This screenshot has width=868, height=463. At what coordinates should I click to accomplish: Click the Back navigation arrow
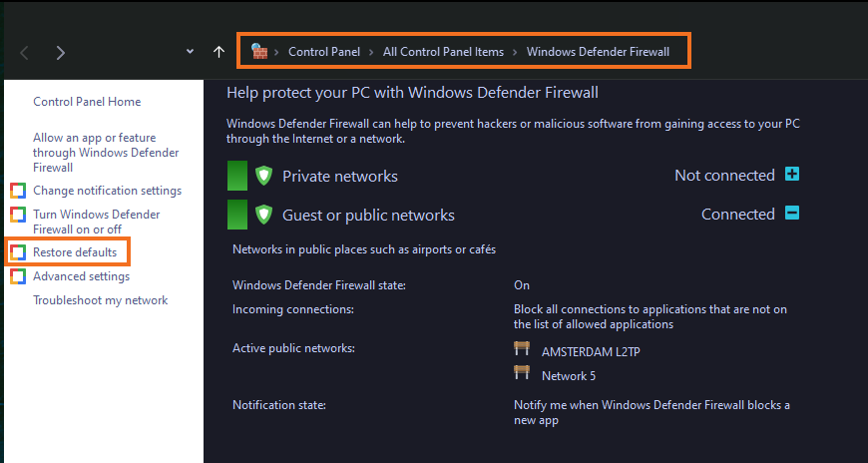click(24, 53)
